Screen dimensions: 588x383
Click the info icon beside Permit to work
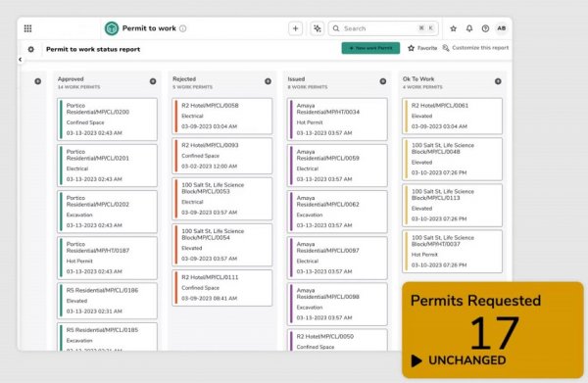182,28
